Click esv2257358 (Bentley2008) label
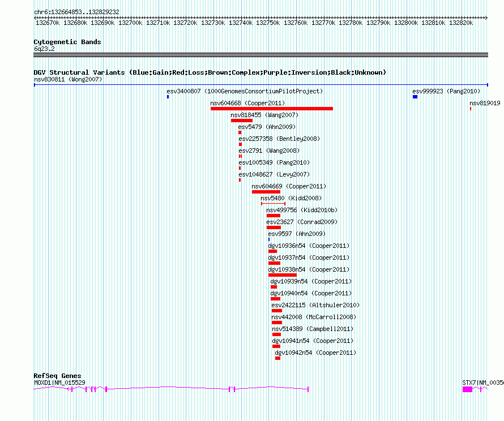Viewport: 504px width, 421px height. (279, 139)
